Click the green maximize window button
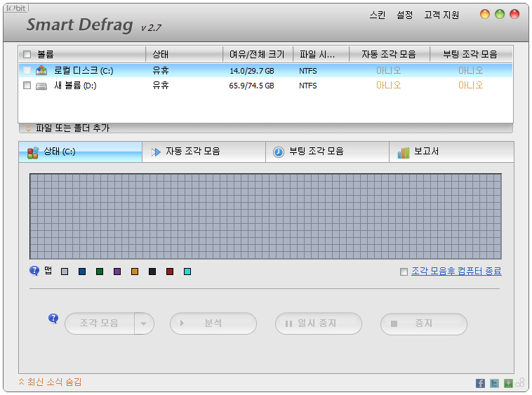The width and height of the screenshot is (532, 395). (500, 14)
